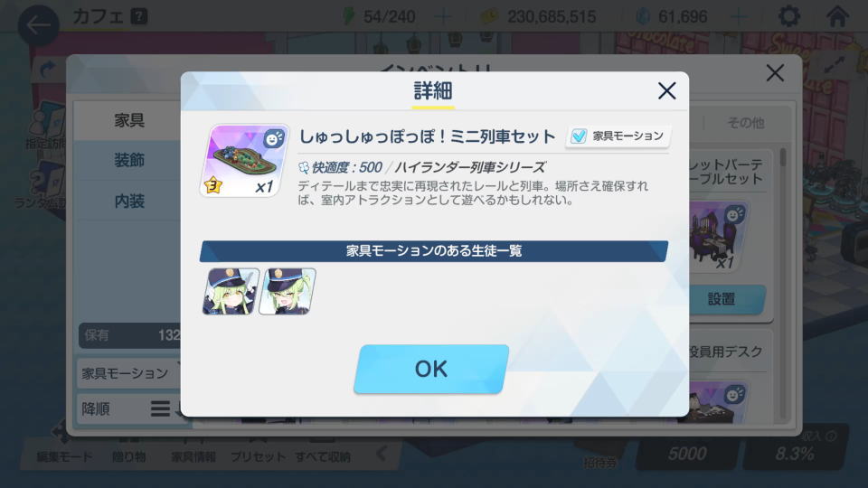The width and height of the screenshot is (868, 488).
Task: Select the 家具 category tab
Action: coord(129,120)
